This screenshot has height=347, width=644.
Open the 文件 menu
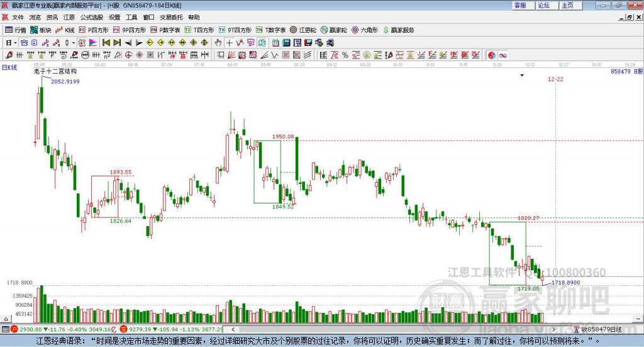point(18,17)
